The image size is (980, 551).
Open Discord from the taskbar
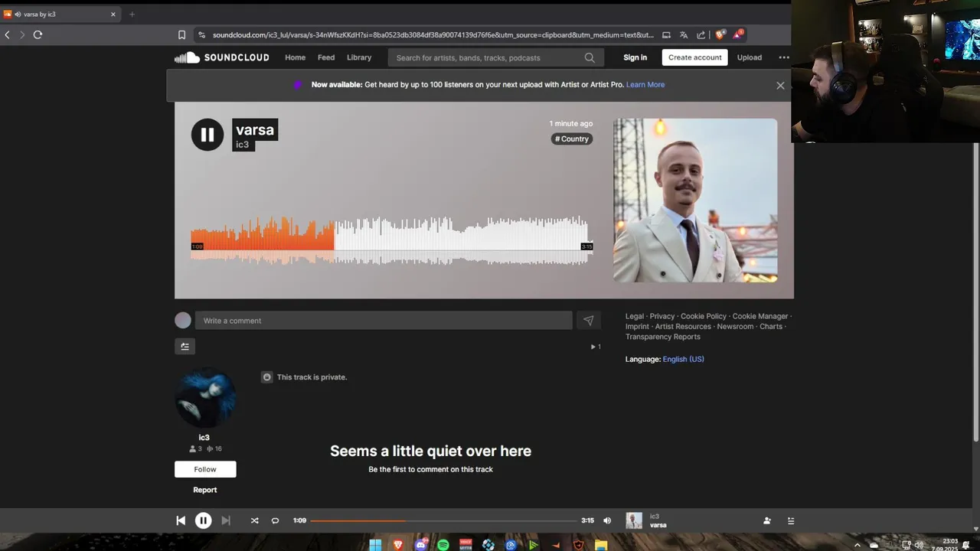click(x=420, y=545)
